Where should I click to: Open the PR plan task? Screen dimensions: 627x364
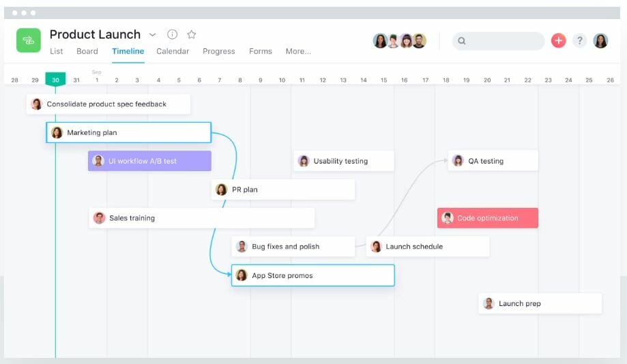[x=283, y=189]
